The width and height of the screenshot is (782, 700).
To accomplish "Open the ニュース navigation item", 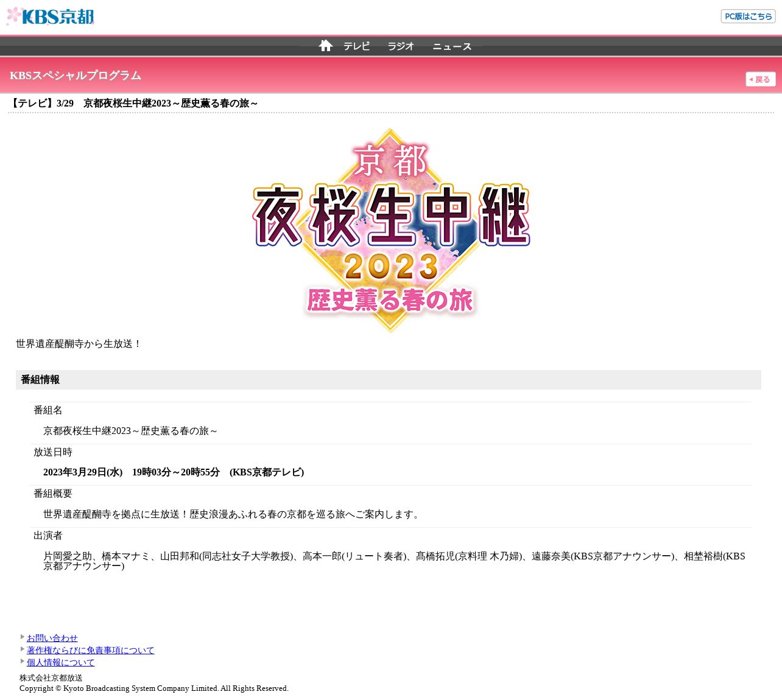I will tap(452, 46).
